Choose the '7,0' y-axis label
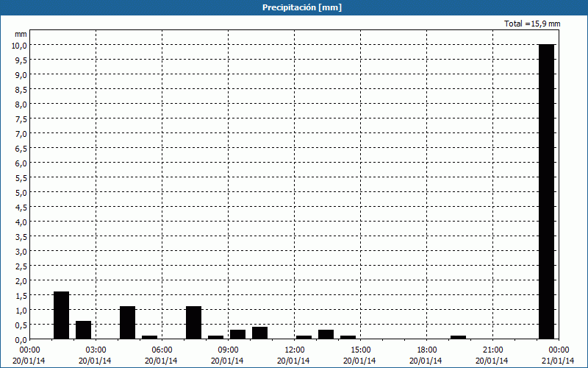This screenshot has height=368, width=588. point(21,133)
